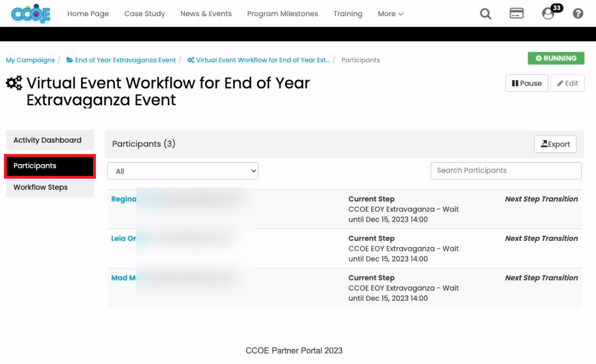This screenshot has width=596, height=364.
Task: Go to My Campaigns breadcrumb
Action: tap(30, 60)
